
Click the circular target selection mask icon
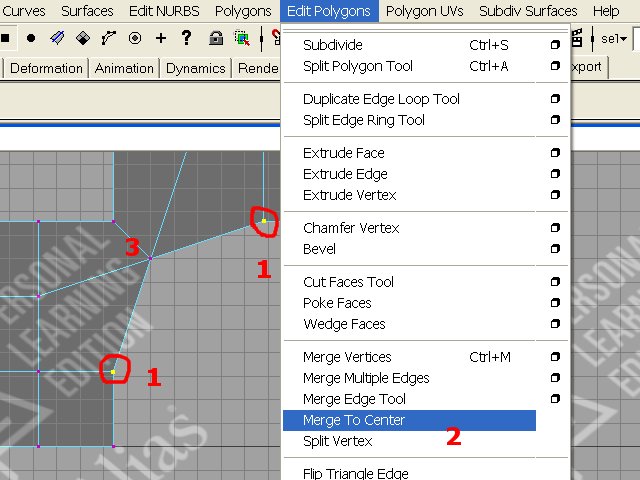point(135,39)
